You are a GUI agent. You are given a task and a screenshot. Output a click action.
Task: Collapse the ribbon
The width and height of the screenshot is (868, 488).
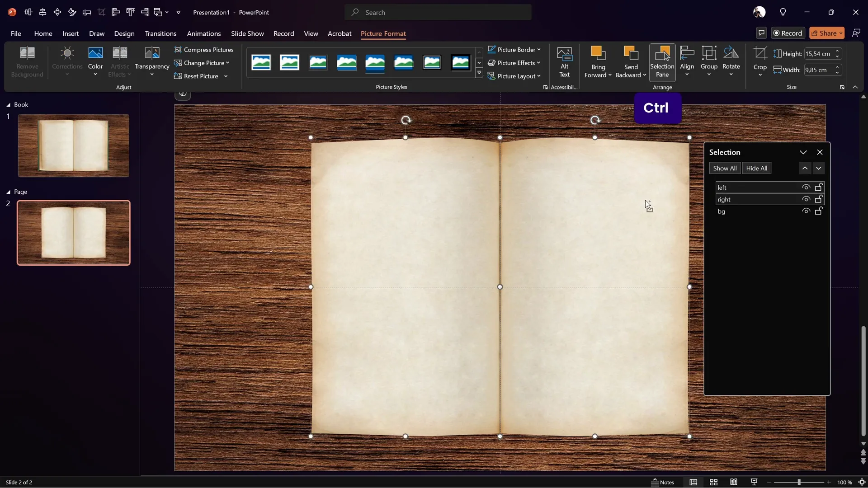pyautogui.click(x=855, y=87)
